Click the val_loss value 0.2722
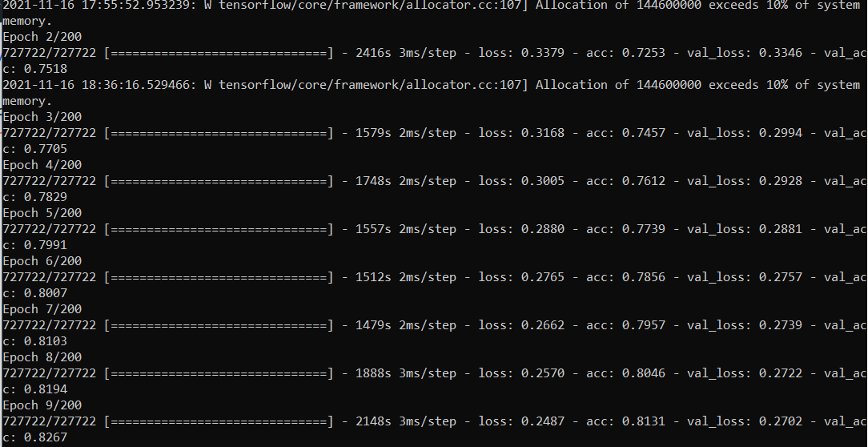Viewport: 868px width, 447px height. (781, 374)
